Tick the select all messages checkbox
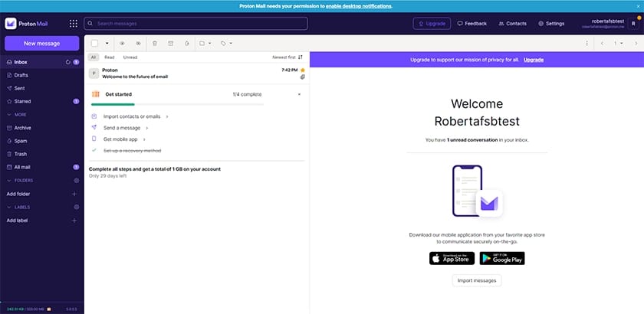The height and width of the screenshot is (314, 644). tap(94, 43)
